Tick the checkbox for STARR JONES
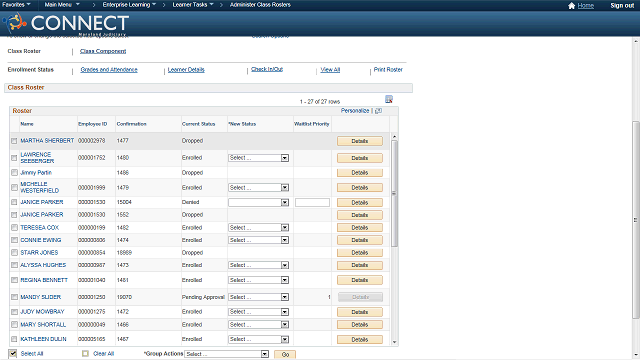The image size is (640, 360). pos(14,253)
